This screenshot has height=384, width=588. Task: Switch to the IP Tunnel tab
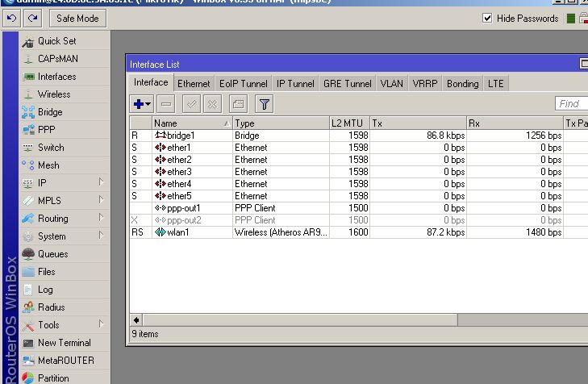(x=295, y=84)
